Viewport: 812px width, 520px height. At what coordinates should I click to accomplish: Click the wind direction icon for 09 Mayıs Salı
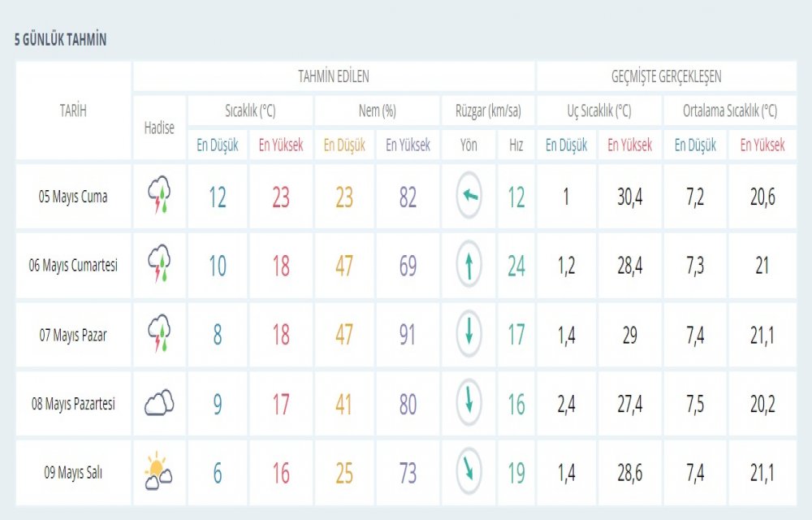click(x=469, y=473)
